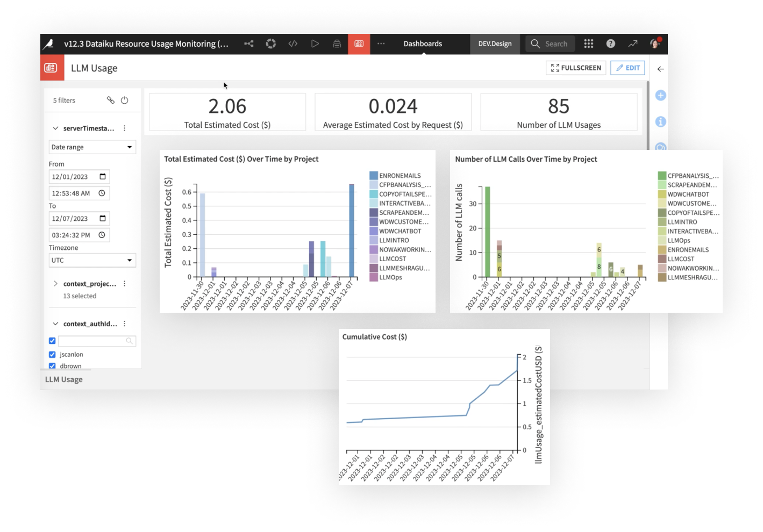Click the EDIT button
The width and height of the screenshot is (763, 532).
627,68
